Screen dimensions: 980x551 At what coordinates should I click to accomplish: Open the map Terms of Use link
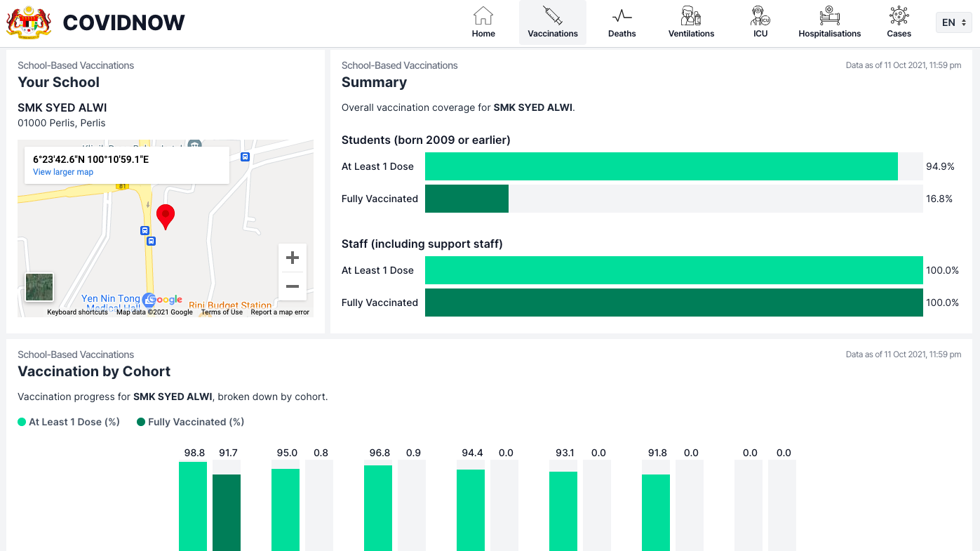click(x=222, y=312)
